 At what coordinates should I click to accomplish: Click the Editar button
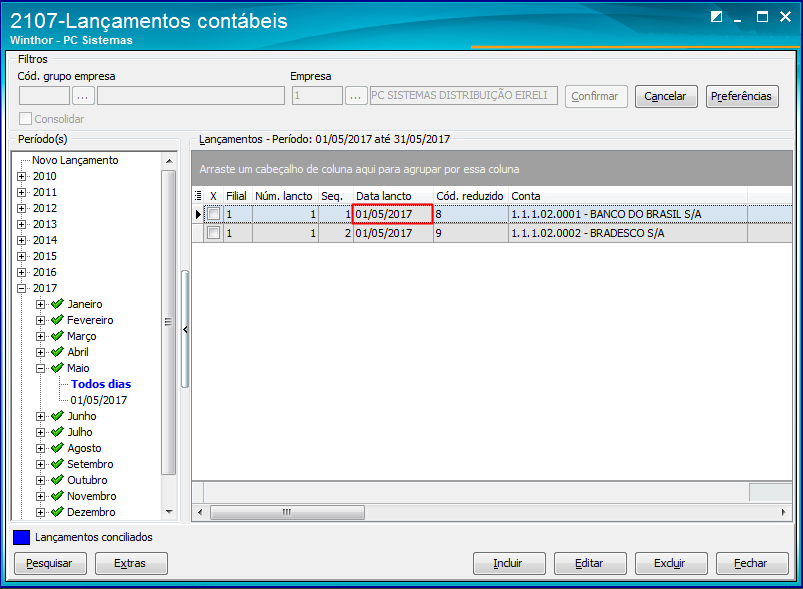point(590,563)
